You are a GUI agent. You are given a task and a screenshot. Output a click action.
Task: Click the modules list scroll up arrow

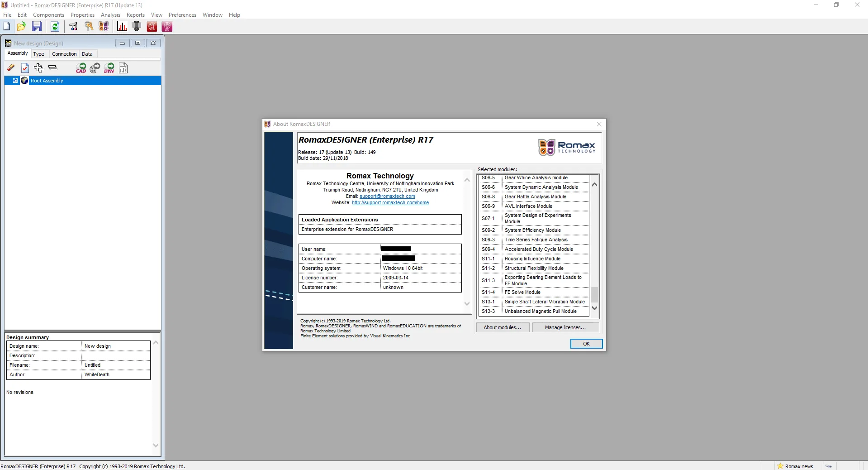(594, 184)
